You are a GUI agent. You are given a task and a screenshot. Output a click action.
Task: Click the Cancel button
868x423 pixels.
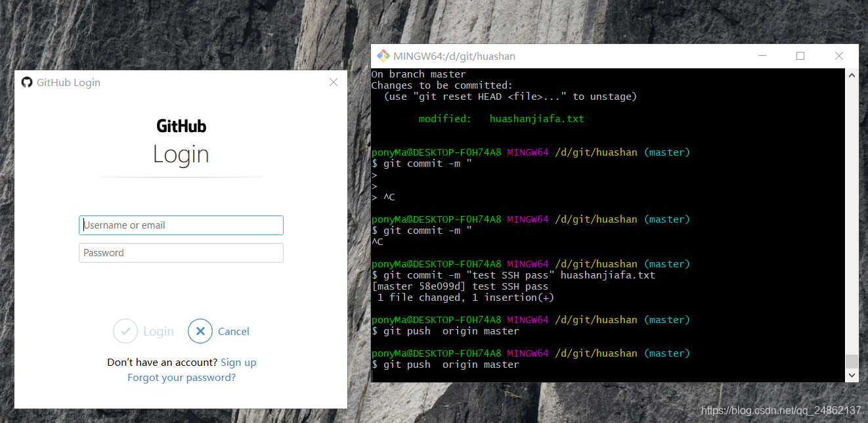pyautogui.click(x=219, y=331)
